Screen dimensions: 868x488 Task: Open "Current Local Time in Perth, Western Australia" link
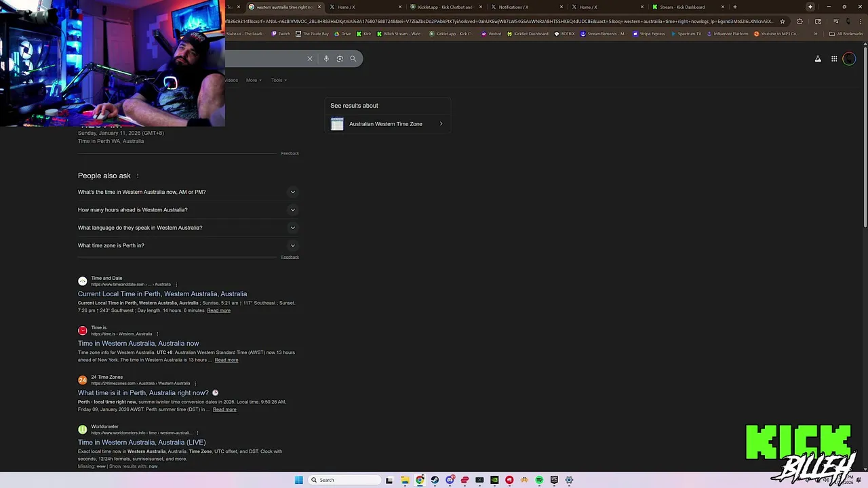point(162,294)
